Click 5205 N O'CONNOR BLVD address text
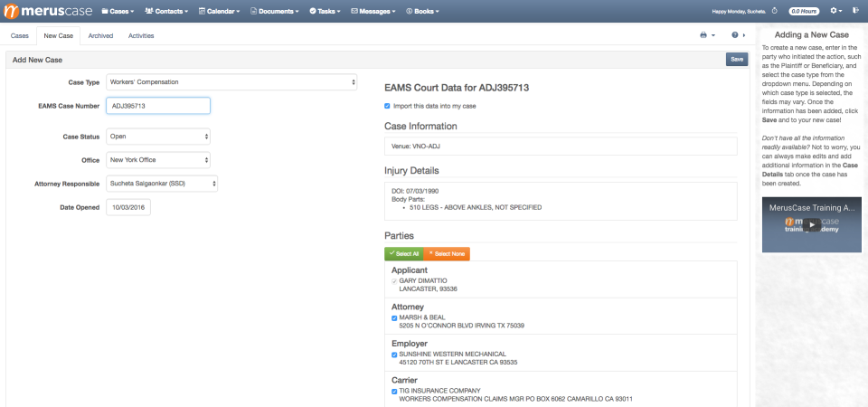The height and width of the screenshot is (407, 868). 462,326
